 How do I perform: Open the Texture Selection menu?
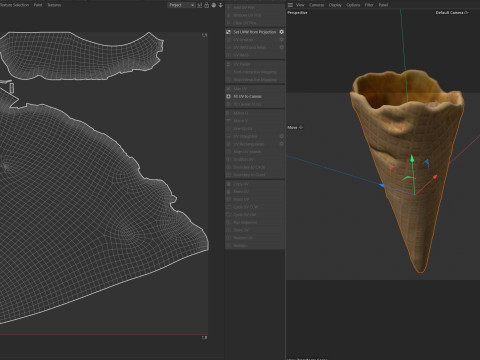click(14, 5)
